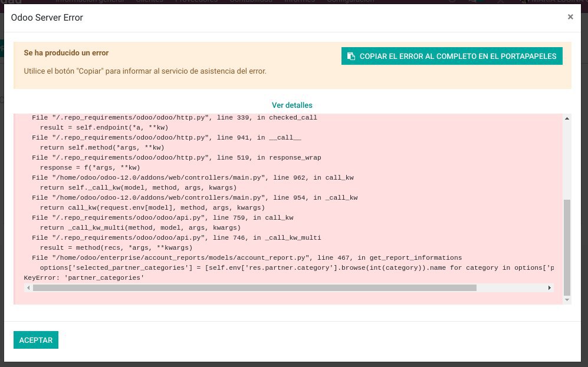
Task: Copy the full error to clipboard
Action: click(x=452, y=56)
